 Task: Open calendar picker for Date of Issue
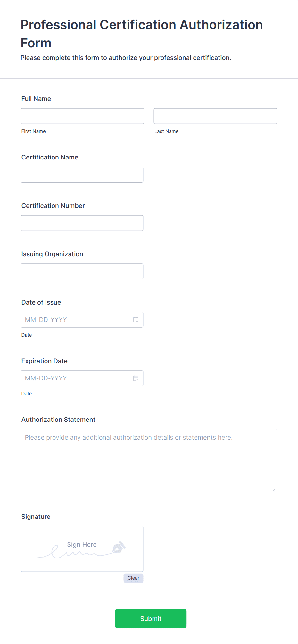tap(136, 320)
